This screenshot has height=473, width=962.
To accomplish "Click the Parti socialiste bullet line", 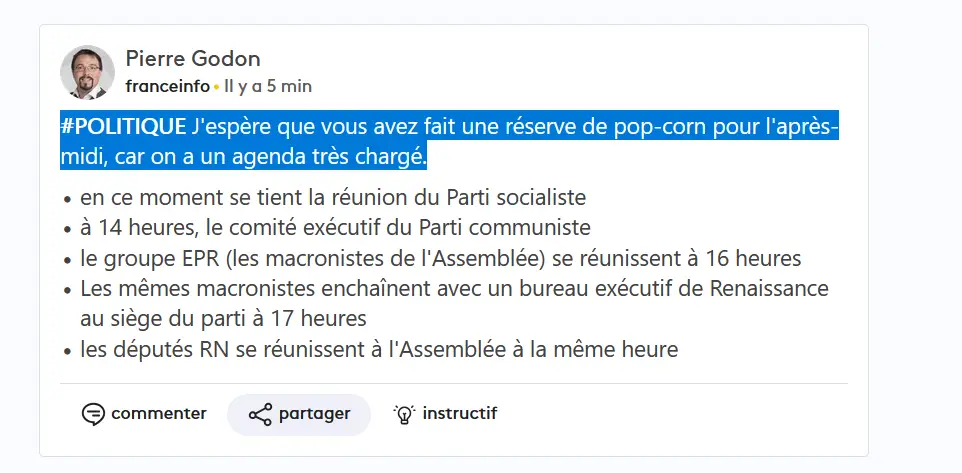I will click(332, 196).
